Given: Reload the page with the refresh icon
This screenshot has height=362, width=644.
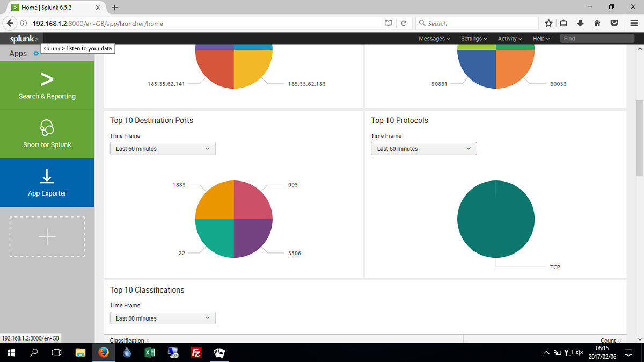Looking at the screenshot, I should coord(404,23).
